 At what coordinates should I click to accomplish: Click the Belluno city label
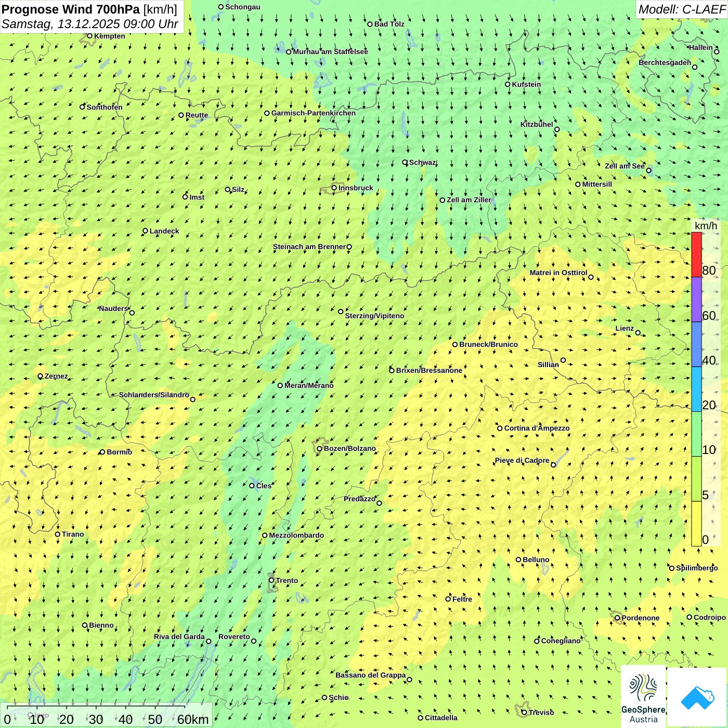[536, 560]
